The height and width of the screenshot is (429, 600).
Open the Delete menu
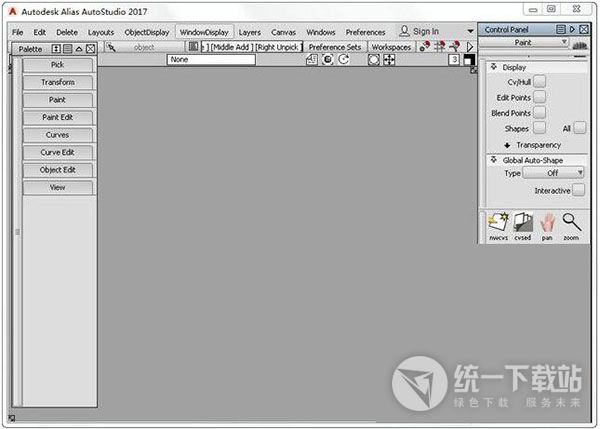click(67, 32)
